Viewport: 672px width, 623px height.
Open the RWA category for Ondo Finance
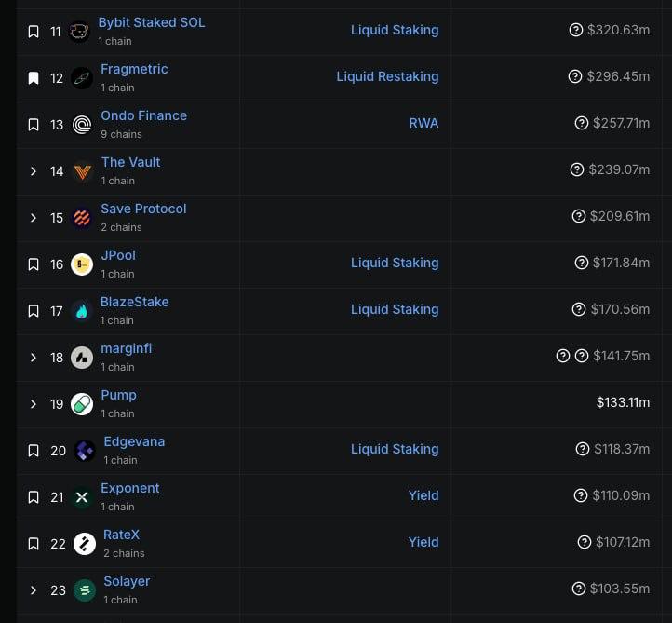423,123
